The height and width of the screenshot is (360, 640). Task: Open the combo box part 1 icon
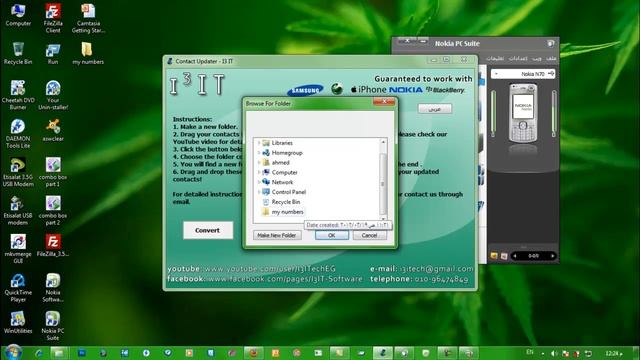[53, 172]
